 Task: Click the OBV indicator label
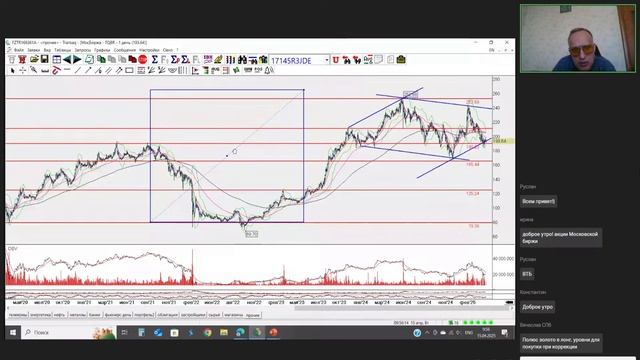(13, 249)
